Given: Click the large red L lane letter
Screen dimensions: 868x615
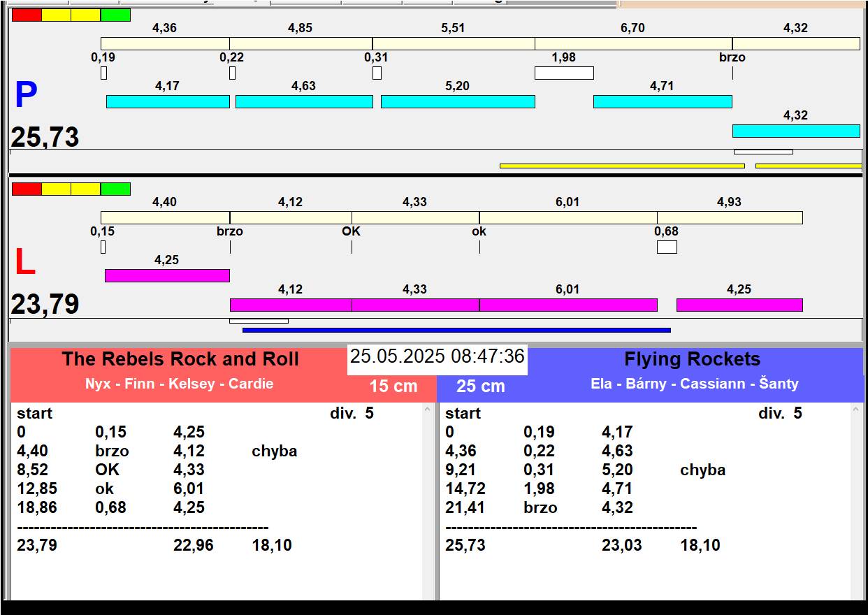Looking at the screenshot, I should click(x=25, y=262).
